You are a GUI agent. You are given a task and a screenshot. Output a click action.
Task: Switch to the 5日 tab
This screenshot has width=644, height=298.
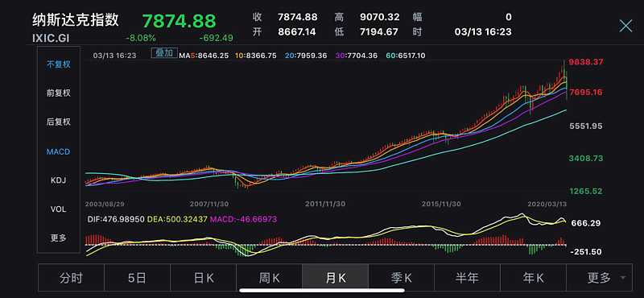[137, 278]
